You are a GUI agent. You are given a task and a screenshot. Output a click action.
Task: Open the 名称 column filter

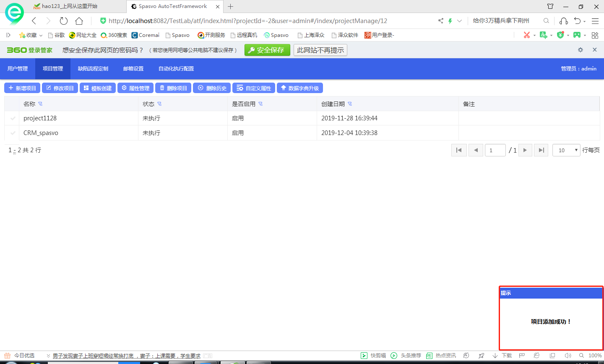(x=40, y=104)
